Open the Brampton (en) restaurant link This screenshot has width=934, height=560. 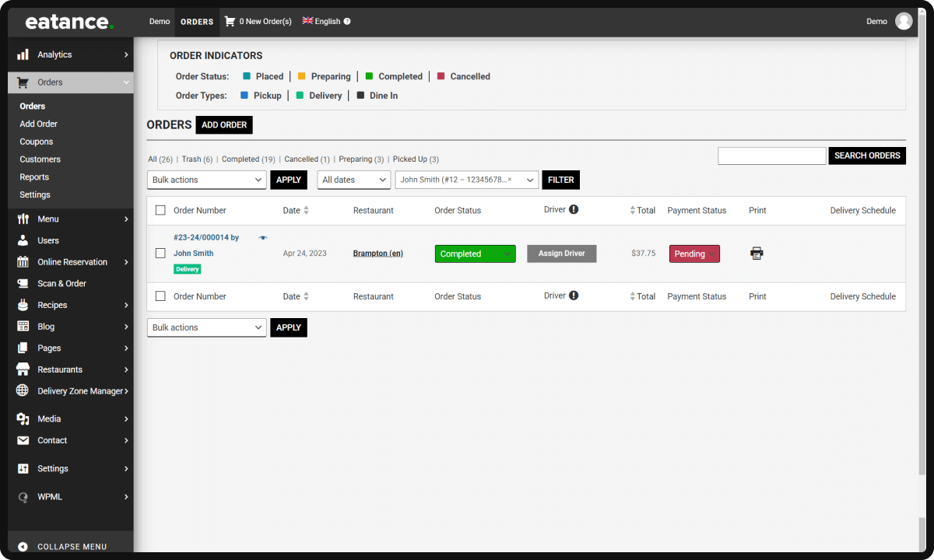378,254
